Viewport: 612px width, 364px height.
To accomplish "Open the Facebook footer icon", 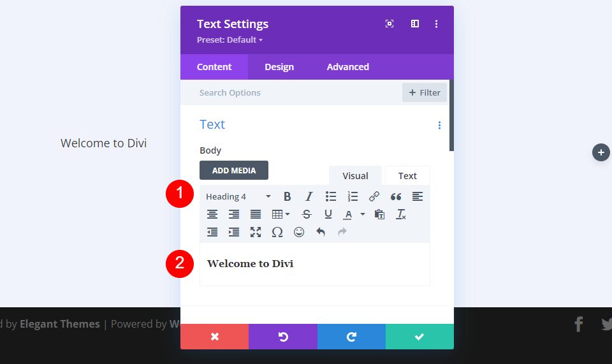I will pyautogui.click(x=578, y=324).
